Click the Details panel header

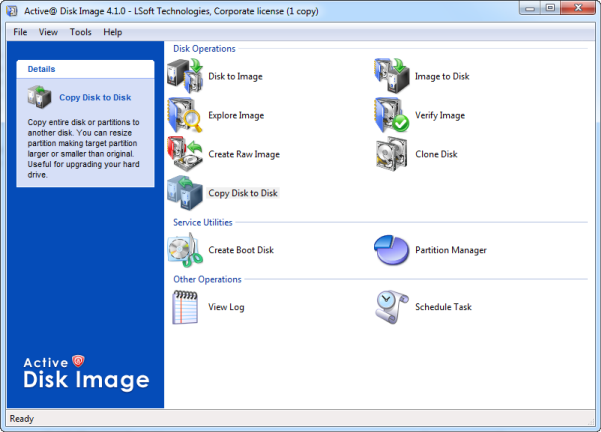coord(85,69)
